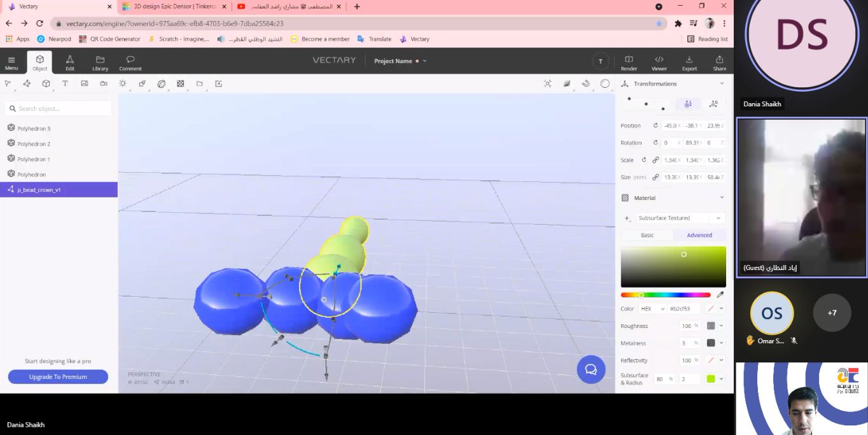Image resolution: width=868 pixels, height=435 pixels.
Task: Reset Rotation values with circular arrow
Action: pyautogui.click(x=655, y=143)
